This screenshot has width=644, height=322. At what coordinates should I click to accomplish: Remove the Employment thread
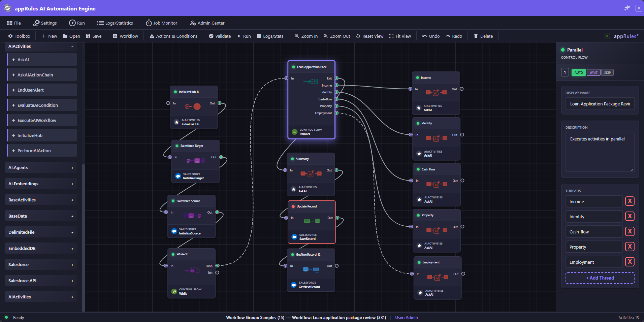click(x=630, y=262)
